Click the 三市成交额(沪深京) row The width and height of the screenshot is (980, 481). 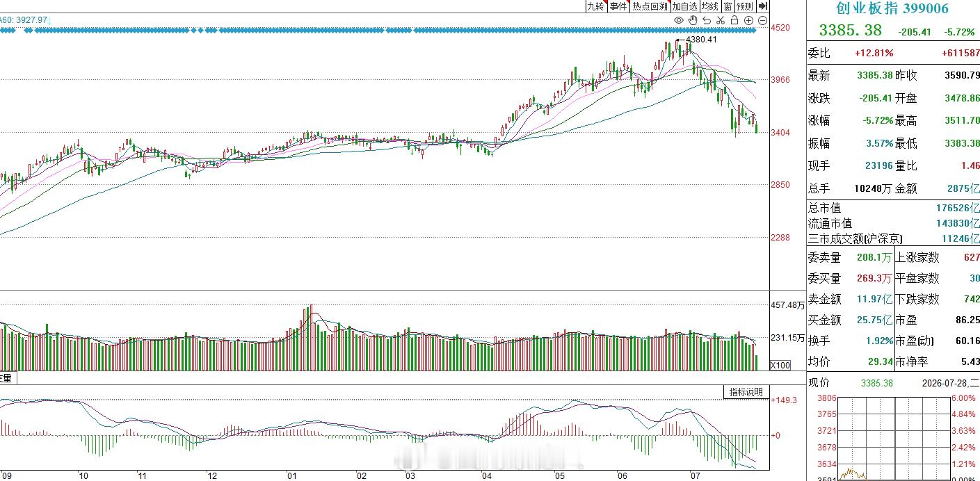pos(894,238)
